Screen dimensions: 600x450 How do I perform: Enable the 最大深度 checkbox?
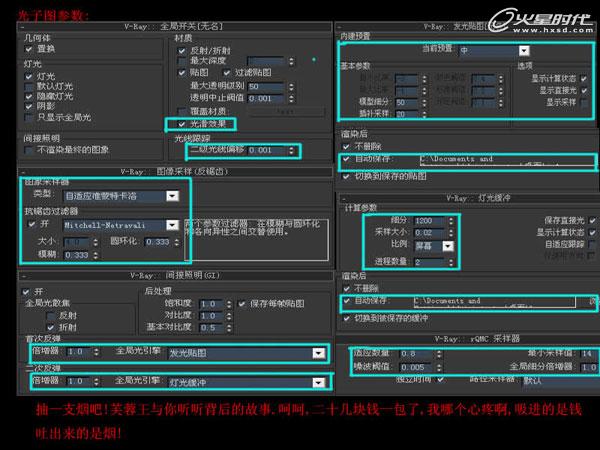182,61
